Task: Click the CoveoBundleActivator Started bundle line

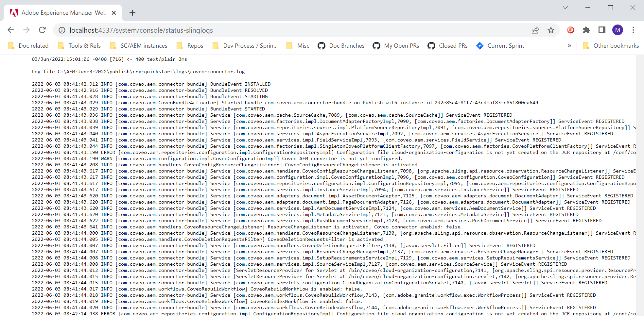Action: coord(285,103)
